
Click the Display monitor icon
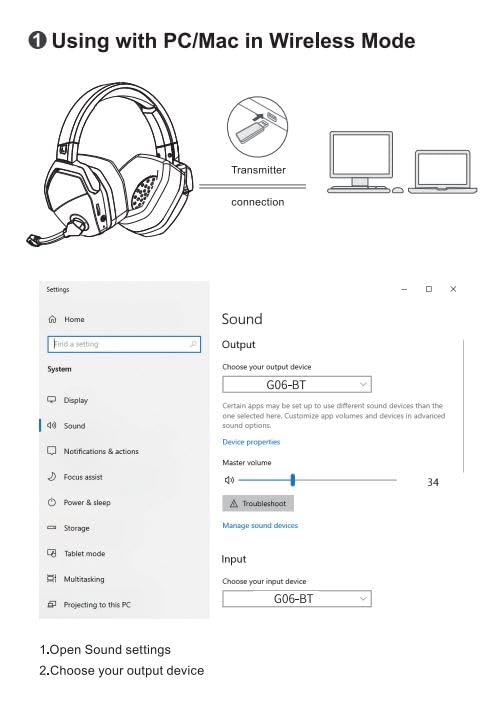[52, 400]
